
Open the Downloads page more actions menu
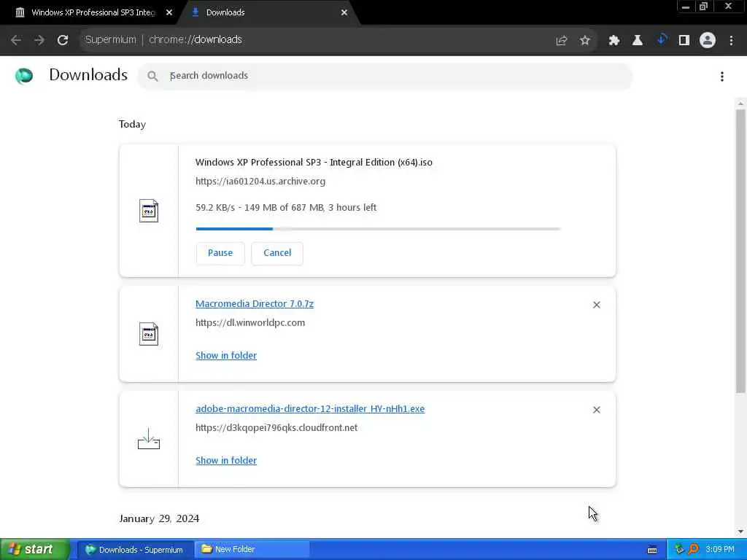(722, 77)
